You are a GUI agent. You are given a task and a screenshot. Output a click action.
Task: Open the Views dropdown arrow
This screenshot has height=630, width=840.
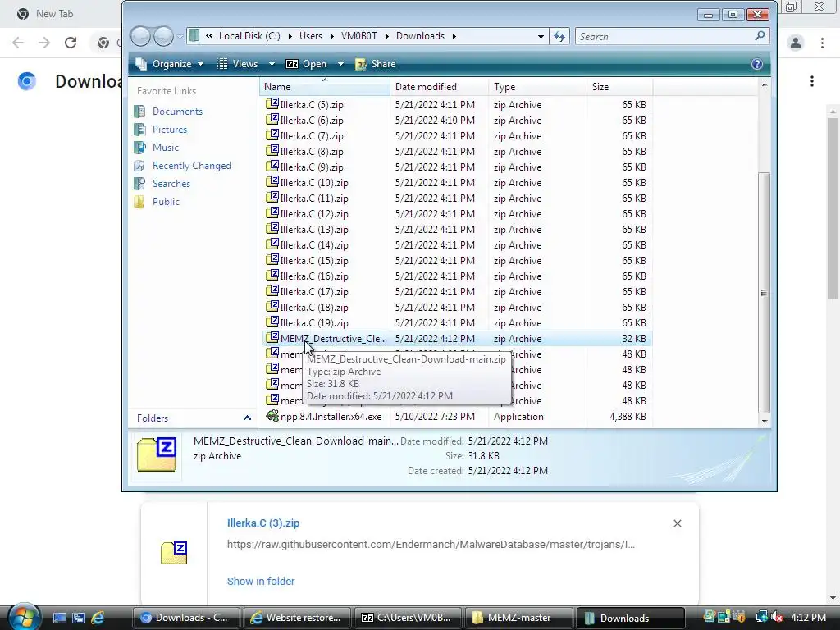(272, 64)
